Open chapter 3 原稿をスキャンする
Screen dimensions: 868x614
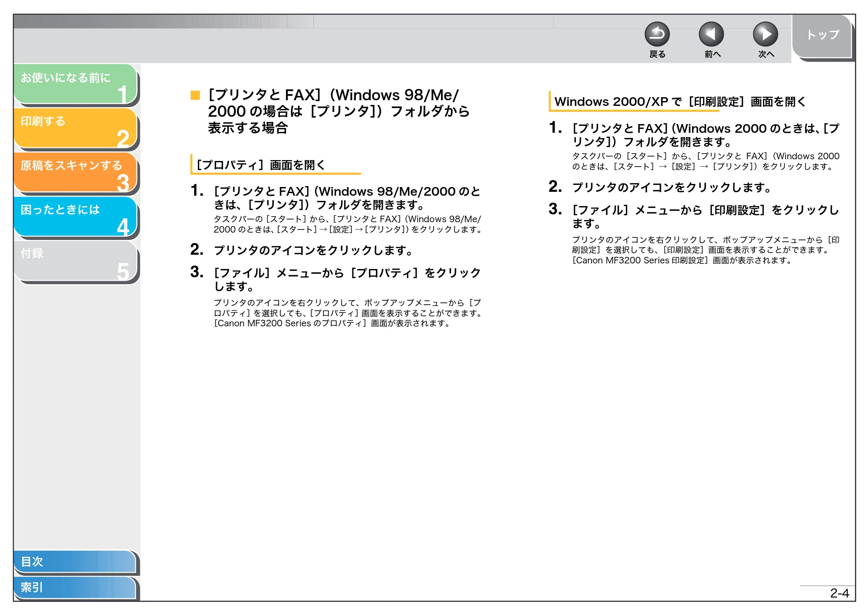(76, 173)
